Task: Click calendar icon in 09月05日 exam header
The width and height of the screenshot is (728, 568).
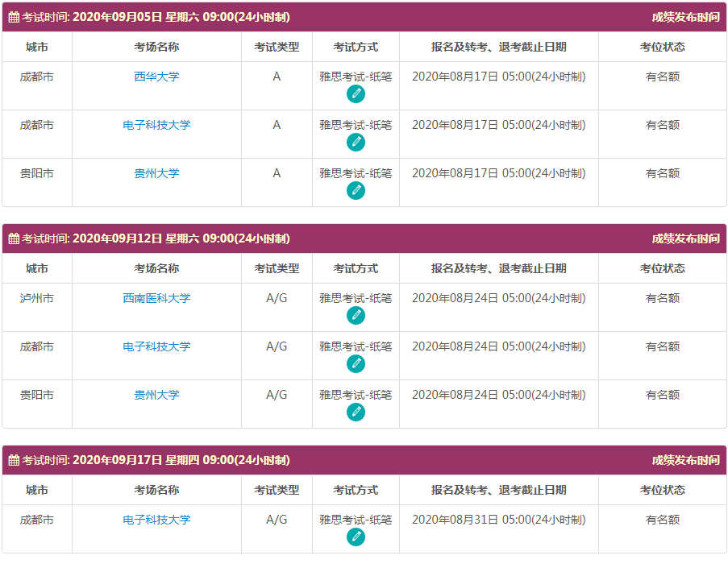Action: point(14,17)
